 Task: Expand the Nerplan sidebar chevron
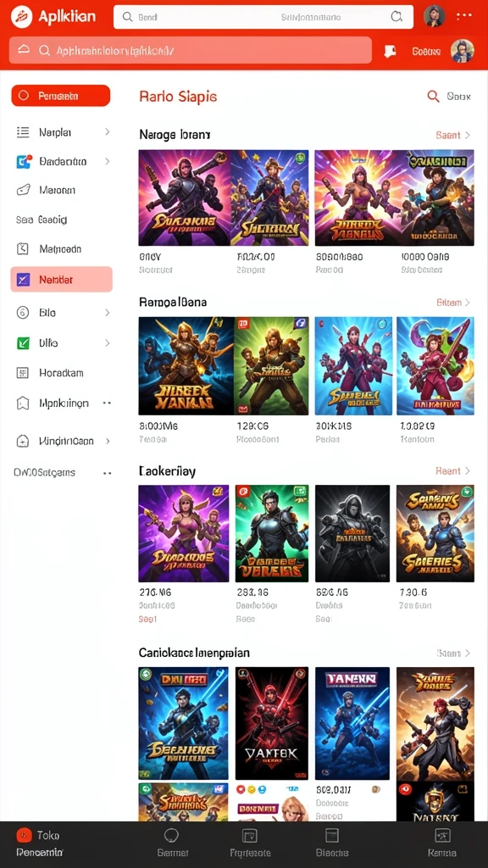coord(108,131)
